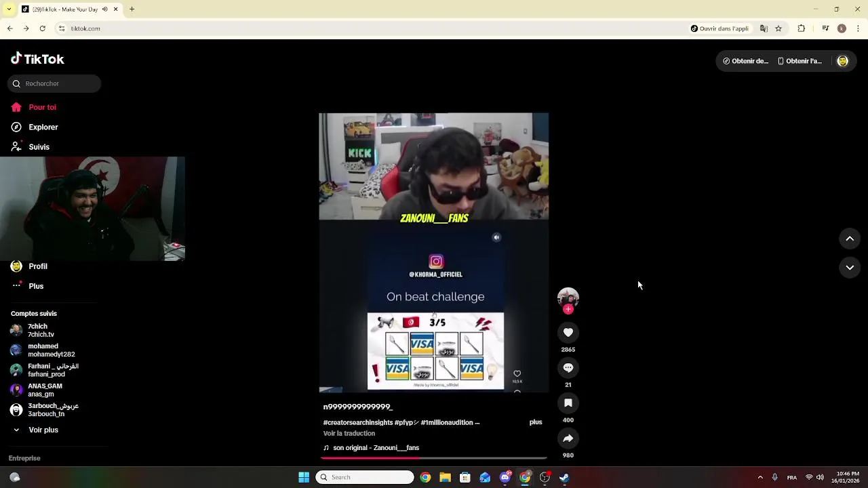Open the Chrome profile avatar
868x488 pixels.
842,28
